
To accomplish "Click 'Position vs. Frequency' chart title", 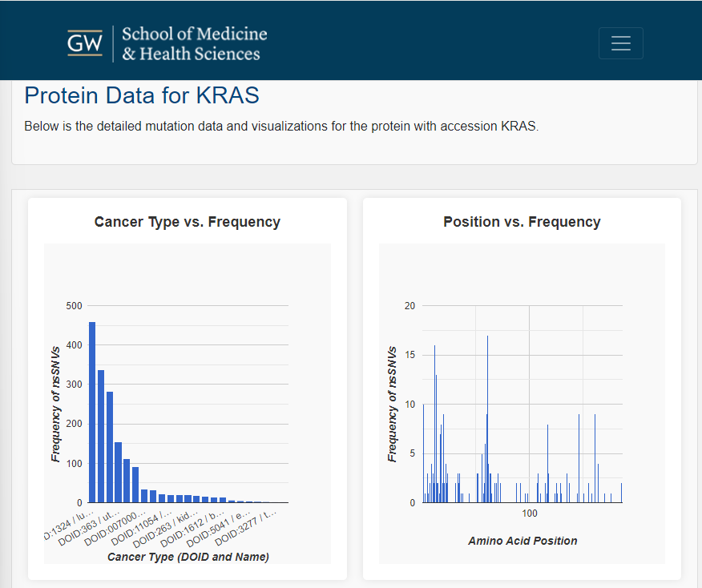I will pos(522,222).
